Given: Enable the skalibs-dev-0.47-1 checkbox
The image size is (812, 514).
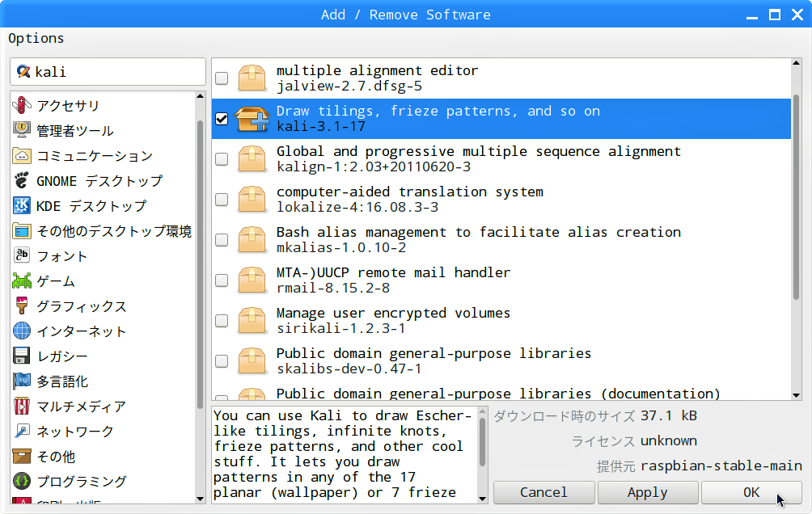Looking at the screenshot, I should click(222, 360).
